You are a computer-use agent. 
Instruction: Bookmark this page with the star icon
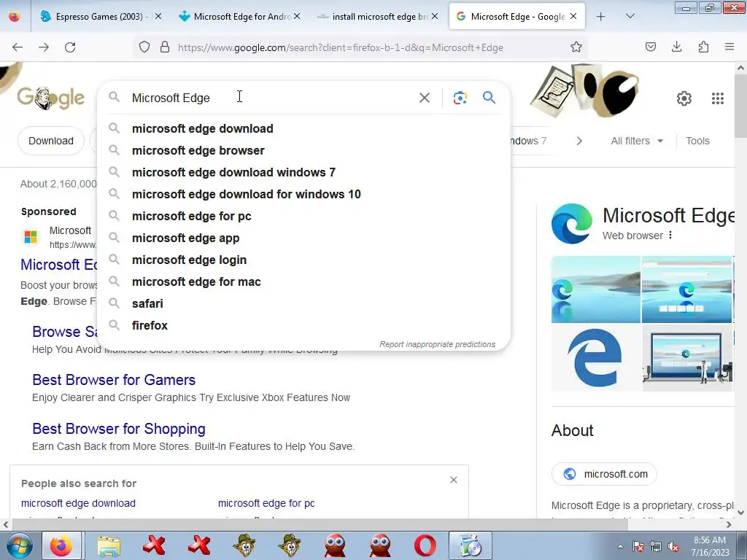coord(576,47)
